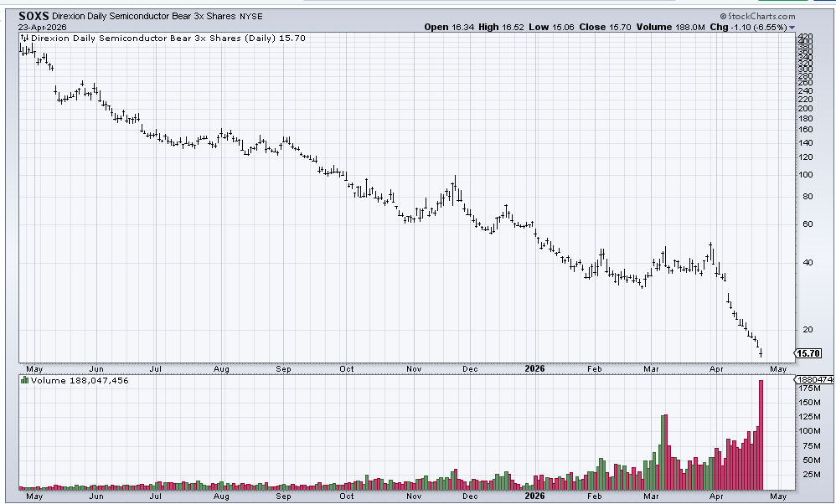The width and height of the screenshot is (836, 504).
Task: Click the 'Volume 188,047,456' legend text
Action: click(x=80, y=380)
